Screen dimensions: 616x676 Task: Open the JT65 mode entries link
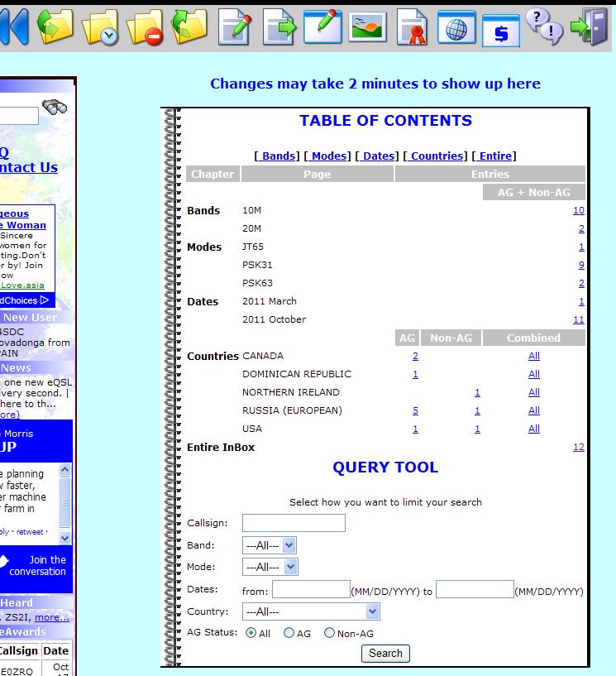pyautogui.click(x=581, y=247)
